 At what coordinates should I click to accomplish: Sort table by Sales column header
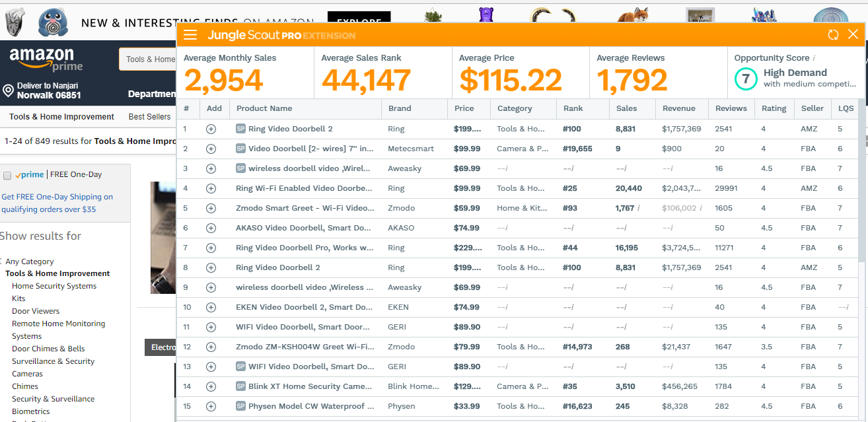point(626,108)
